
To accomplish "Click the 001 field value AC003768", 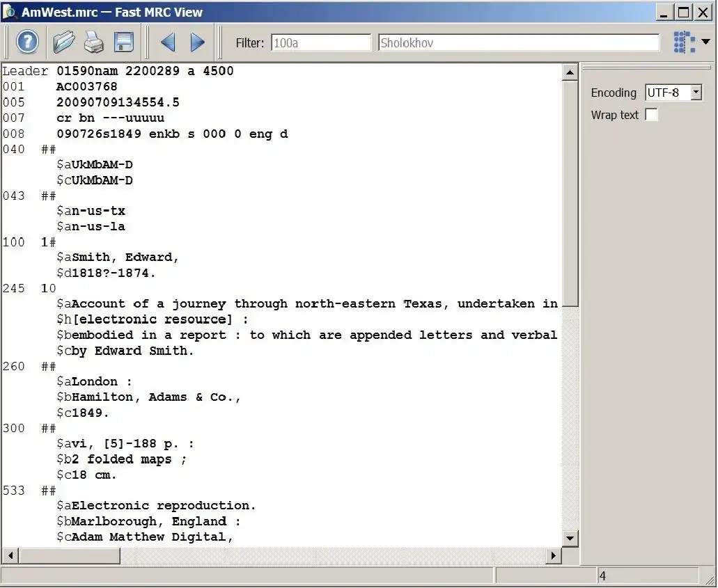I will click(x=86, y=86).
